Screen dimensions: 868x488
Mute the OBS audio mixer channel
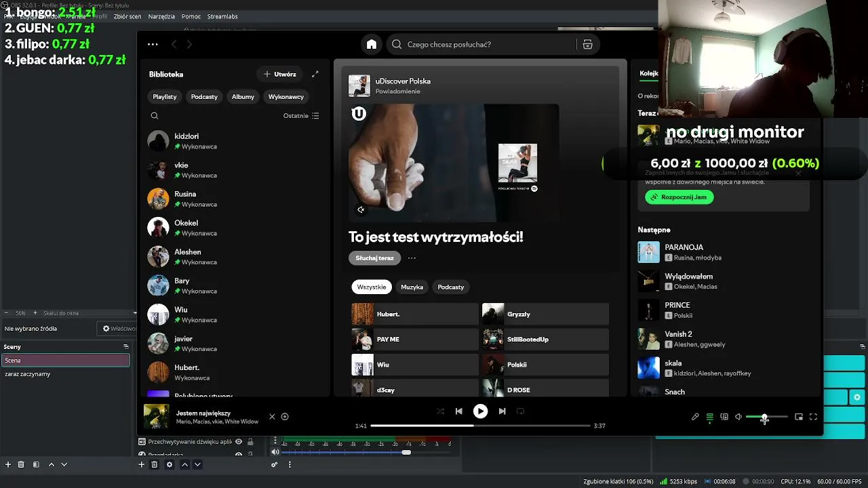click(x=275, y=452)
